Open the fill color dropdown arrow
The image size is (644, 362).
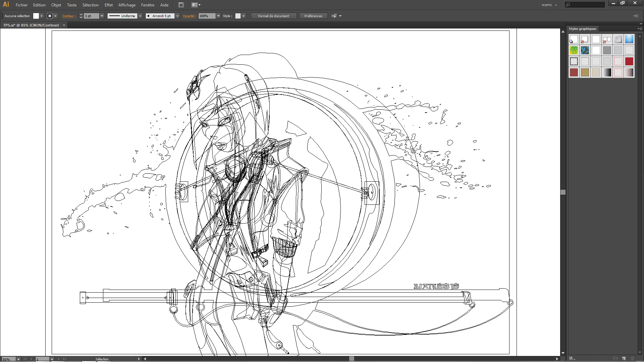42,16
